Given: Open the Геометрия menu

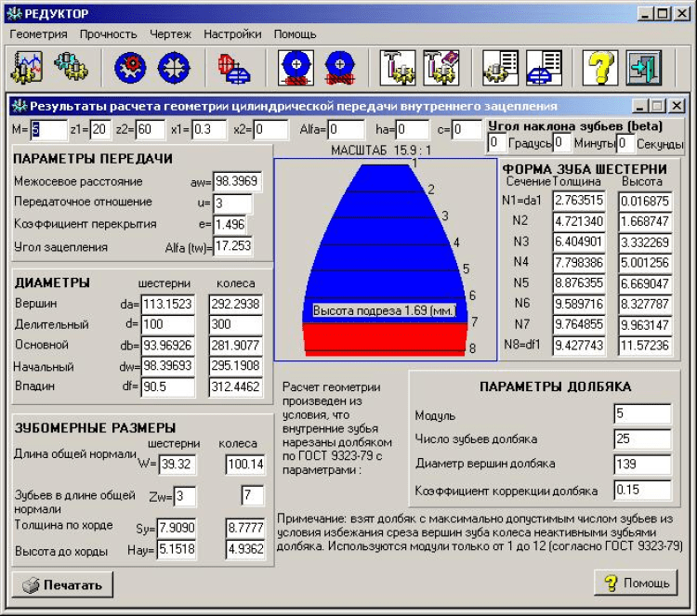Looking at the screenshot, I should (x=38, y=33).
